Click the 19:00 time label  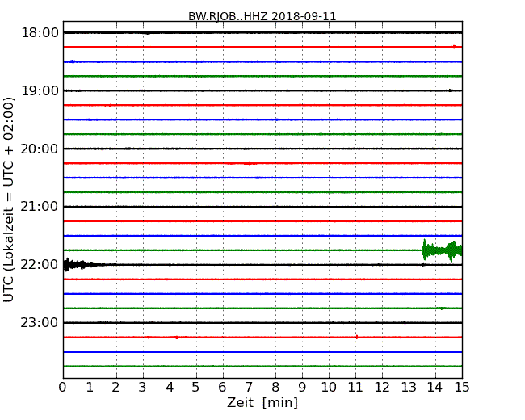40,90
